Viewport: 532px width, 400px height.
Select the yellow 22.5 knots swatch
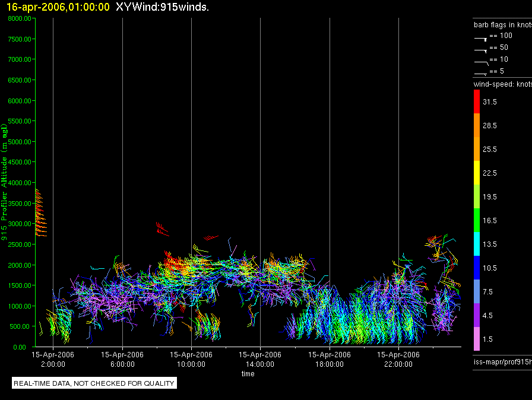coord(477,173)
